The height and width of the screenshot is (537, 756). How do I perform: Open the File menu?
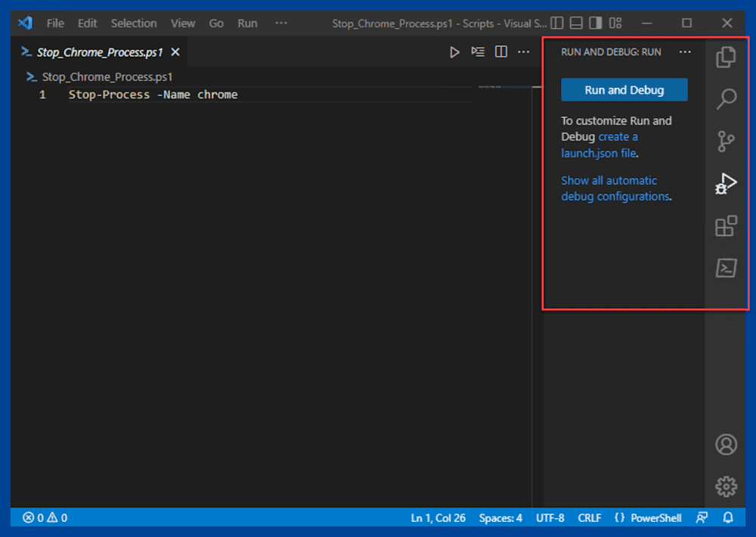coord(55,23)
